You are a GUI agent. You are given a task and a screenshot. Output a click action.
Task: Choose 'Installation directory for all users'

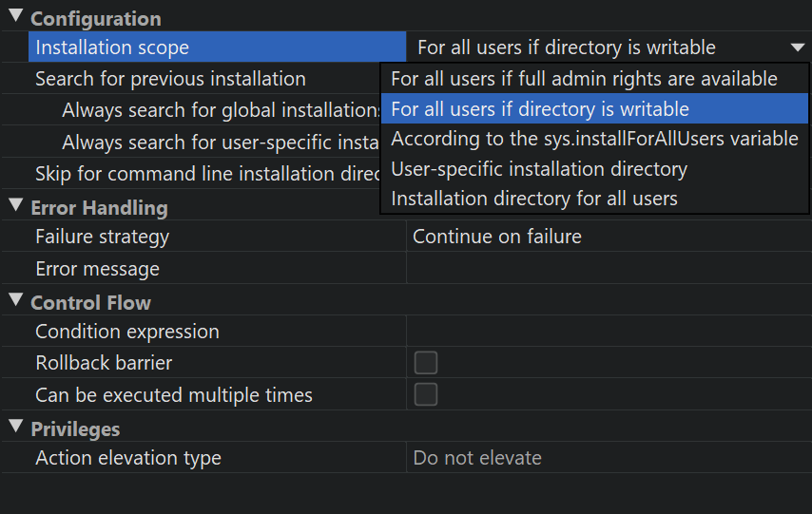click(x=534, y=199)
